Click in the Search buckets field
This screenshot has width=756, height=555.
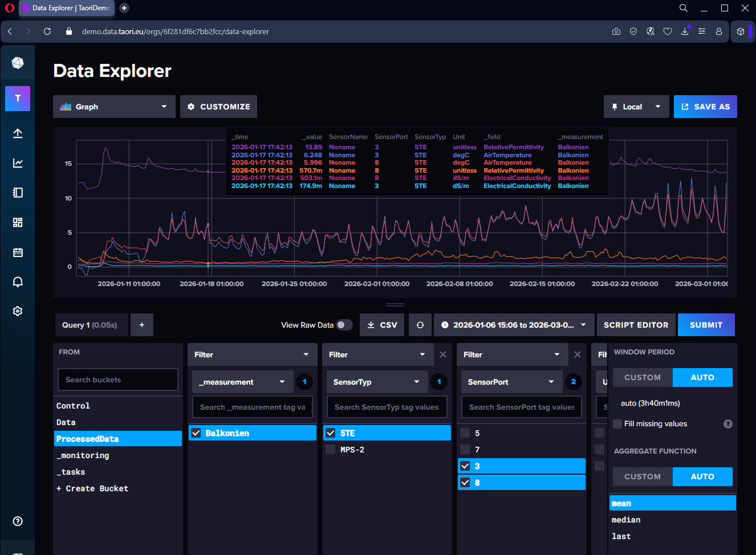coord(118,379)
